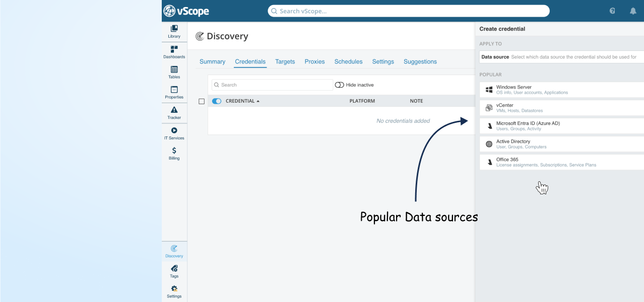Open Tags from the sidebar
The width and height of the screenshot is (644, 302).
pyautogui.click(x=174, y=272)
